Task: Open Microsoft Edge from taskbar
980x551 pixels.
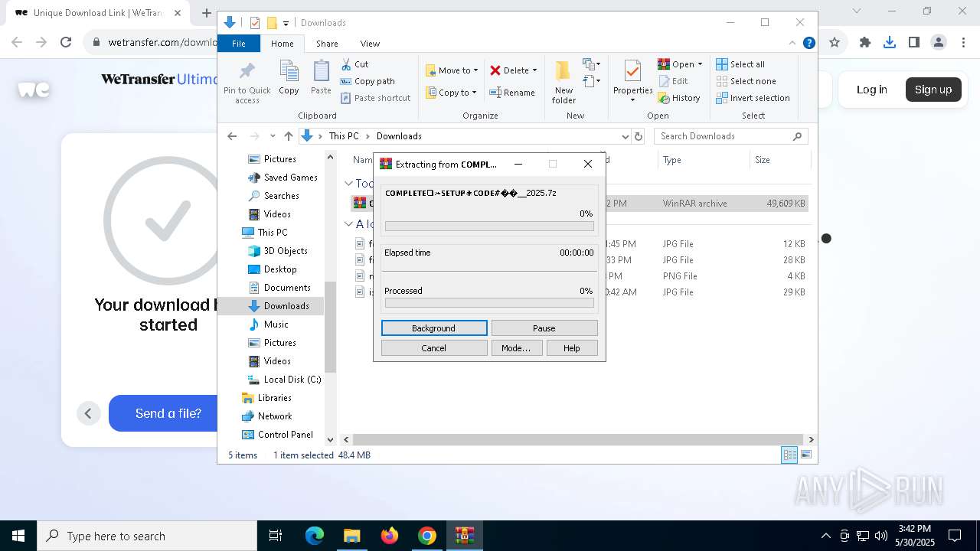Action: 315,536
